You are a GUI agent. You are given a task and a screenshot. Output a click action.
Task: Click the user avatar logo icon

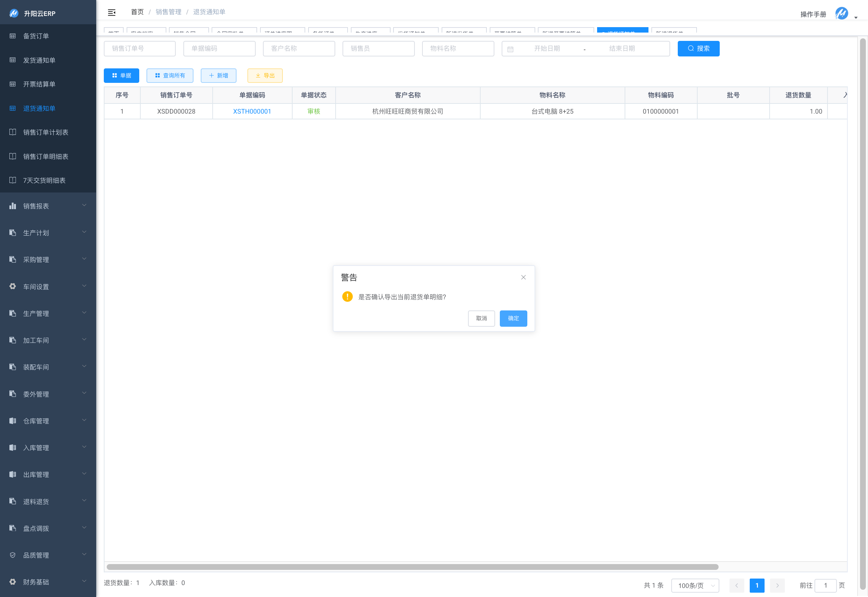(842, 13)
